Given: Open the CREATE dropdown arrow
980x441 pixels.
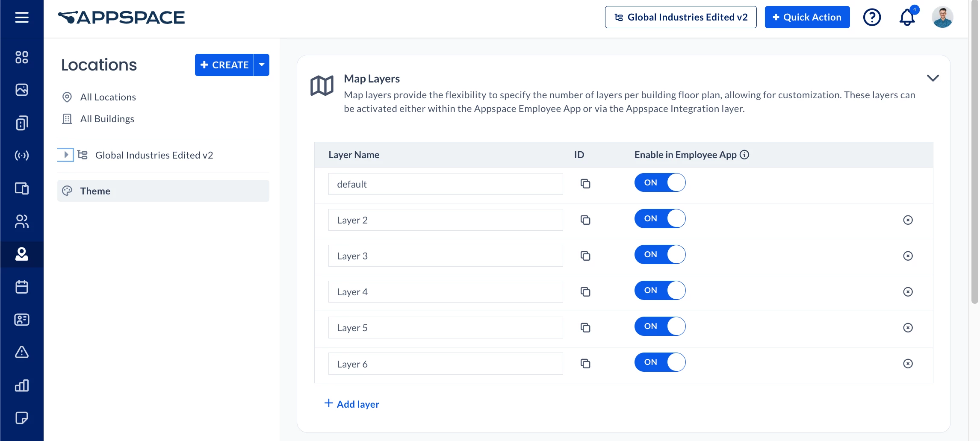Looking at the screenshot, I should click(x=262, y=65).
